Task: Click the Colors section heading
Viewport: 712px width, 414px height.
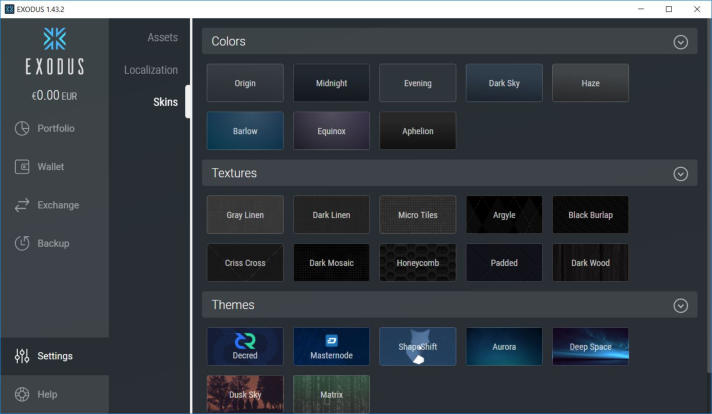Action: pyautogui.click(x=228, y=41)
